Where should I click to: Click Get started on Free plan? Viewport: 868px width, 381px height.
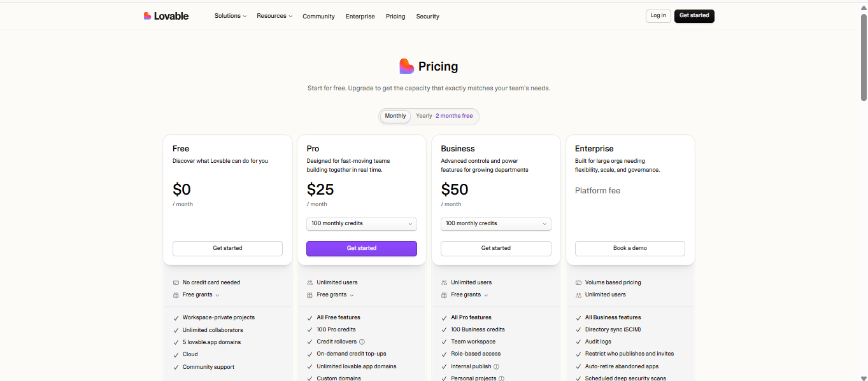[227, 249]
